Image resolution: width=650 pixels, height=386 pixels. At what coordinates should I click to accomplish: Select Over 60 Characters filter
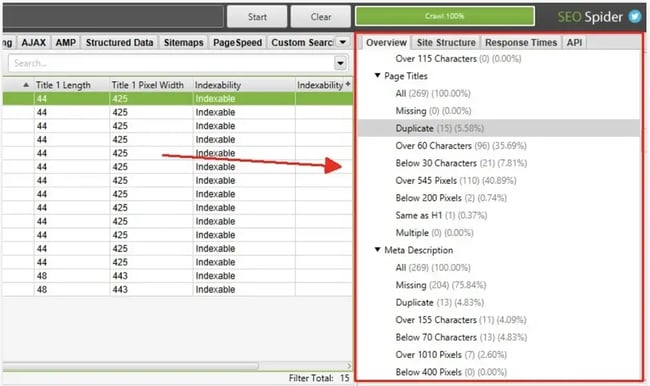pos(461,146)
